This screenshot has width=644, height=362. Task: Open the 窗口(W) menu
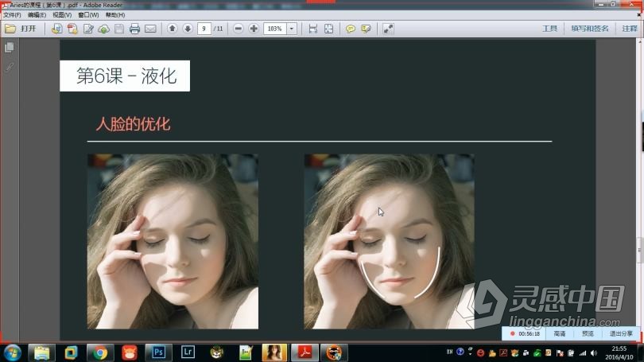click(88, 15)
